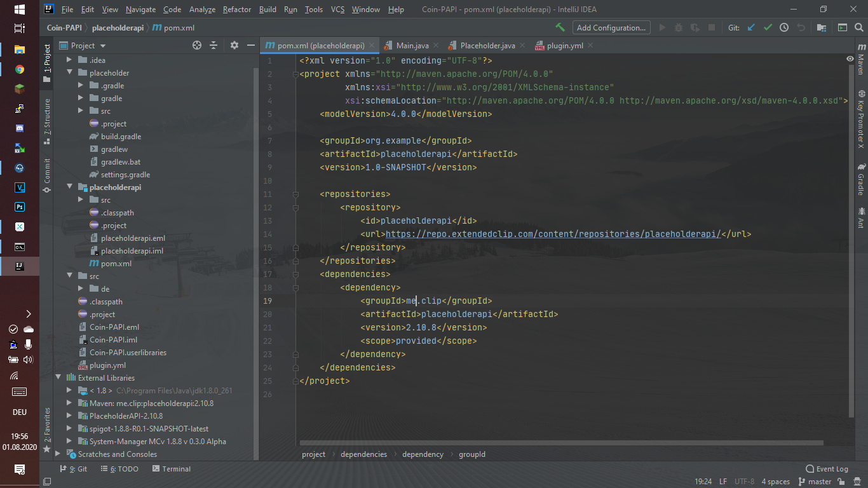Click the Collapse All icon in the Project panel
The width and height of the screenshot is (868, 488).
(x=214, y=45)
